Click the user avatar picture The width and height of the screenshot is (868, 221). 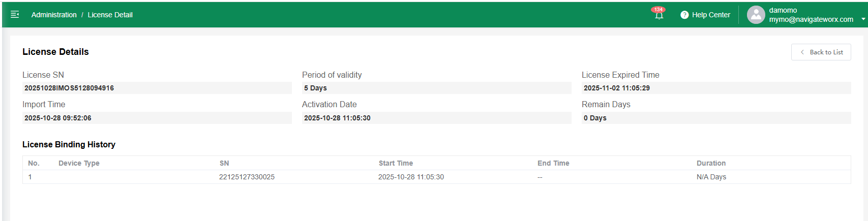756,15
